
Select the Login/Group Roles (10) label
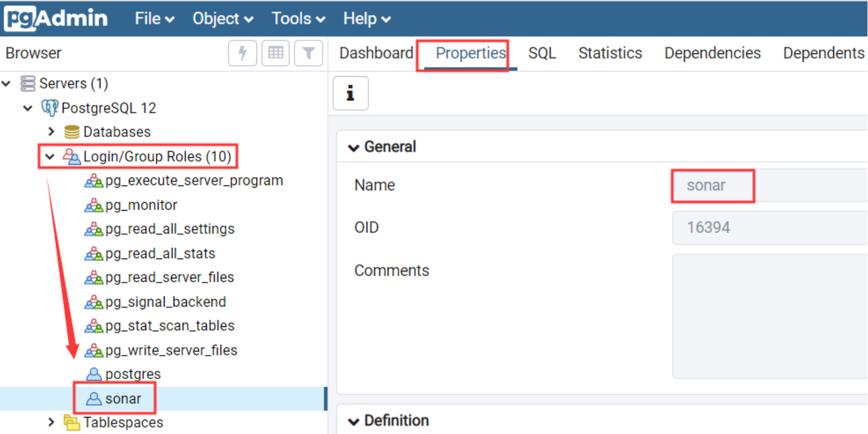coord(157,156)
